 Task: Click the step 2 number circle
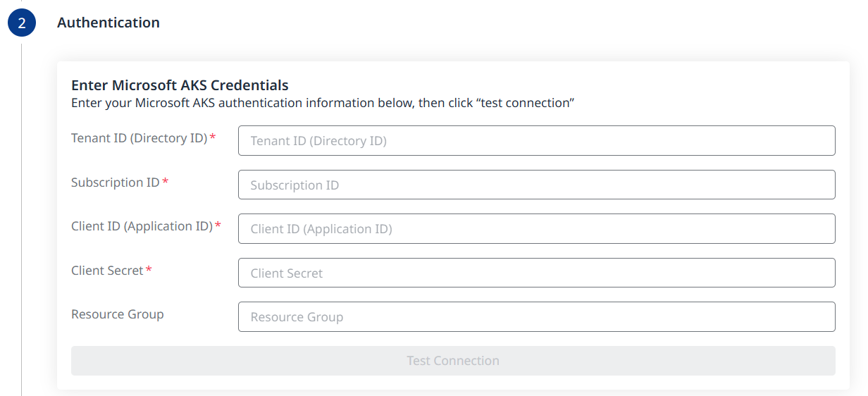coord(22,23)
